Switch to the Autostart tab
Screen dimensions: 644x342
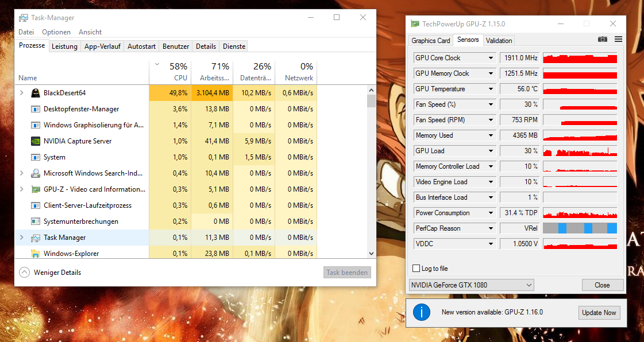point(141,46)
